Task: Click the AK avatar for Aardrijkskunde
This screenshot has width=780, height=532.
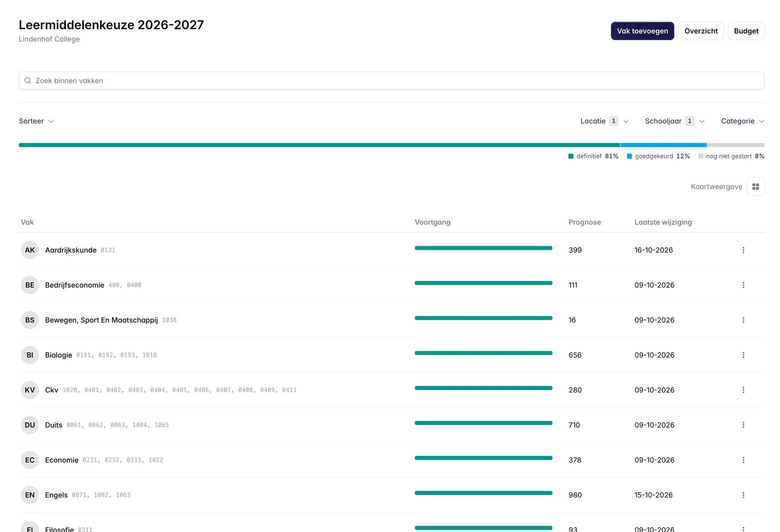Action: [30, 250]
